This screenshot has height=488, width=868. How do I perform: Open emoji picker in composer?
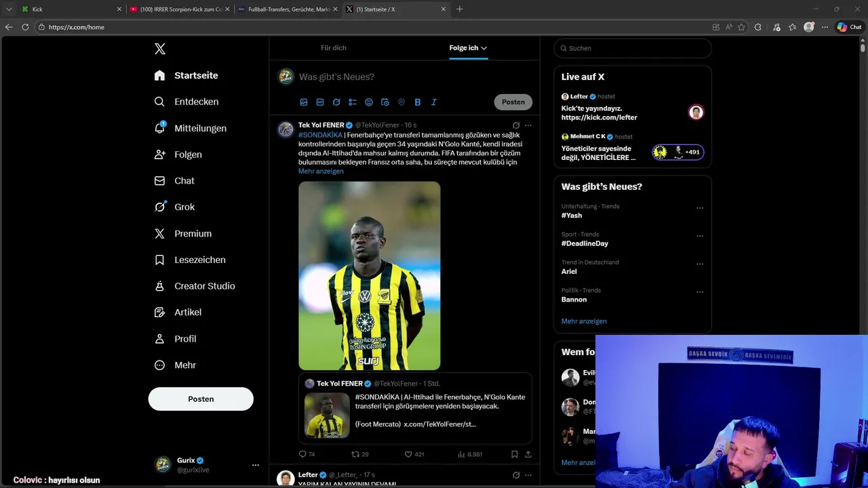tap(369, 102)
